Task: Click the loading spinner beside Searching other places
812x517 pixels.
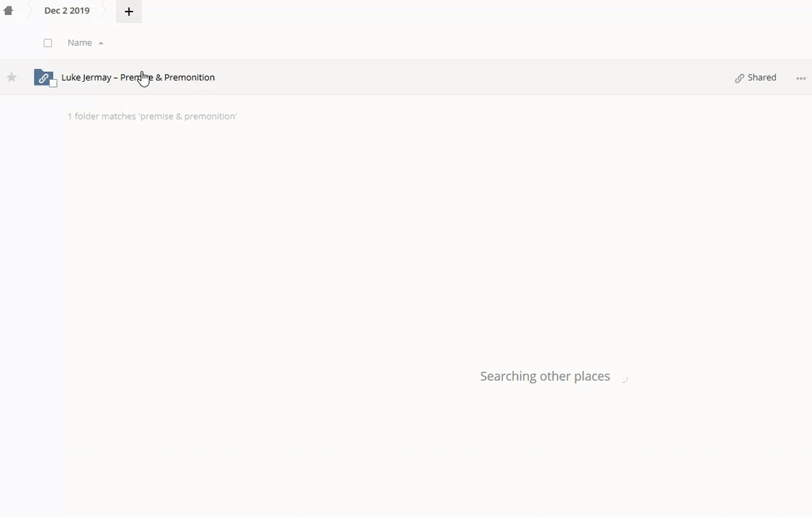Action: click(624, 378)
